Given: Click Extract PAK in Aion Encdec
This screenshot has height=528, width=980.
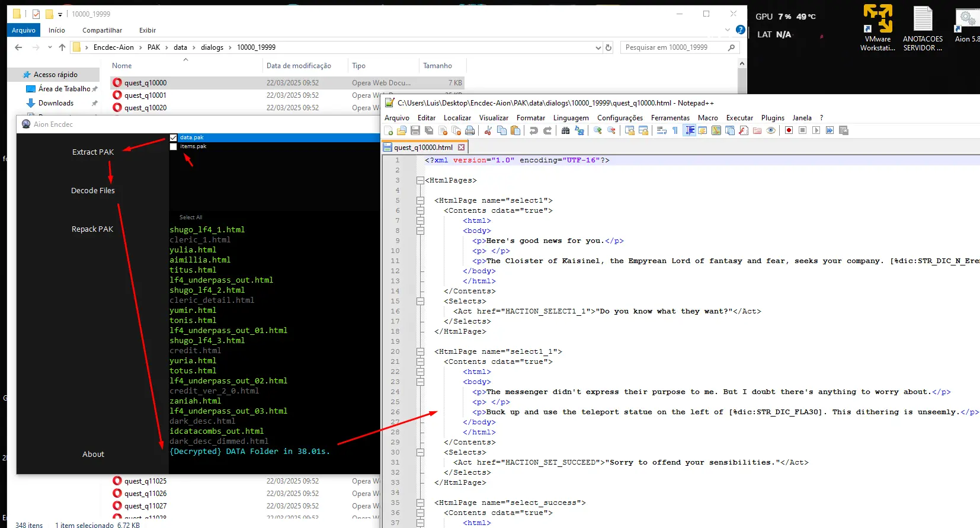Looking at the screenshot, I should click(x=93, y=152).
